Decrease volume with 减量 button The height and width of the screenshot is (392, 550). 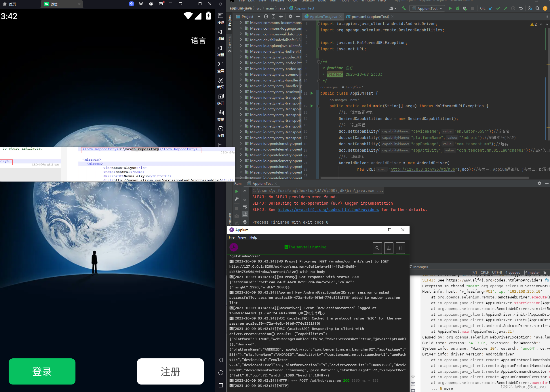tap(221, 51)
